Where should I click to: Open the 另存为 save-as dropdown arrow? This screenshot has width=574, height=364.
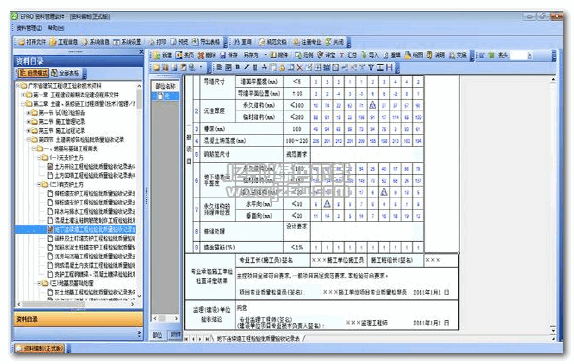click(265, 55)
